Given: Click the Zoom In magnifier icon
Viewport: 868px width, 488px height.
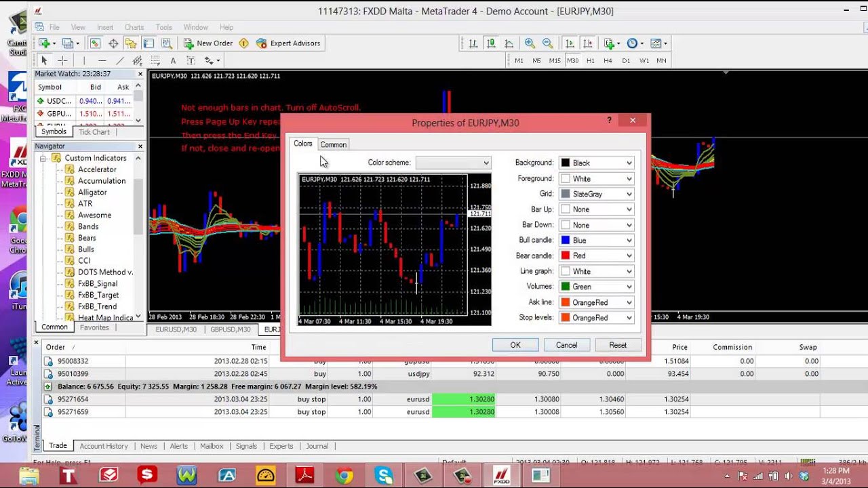Looking at the screenshot, I should tap(530, 43).
